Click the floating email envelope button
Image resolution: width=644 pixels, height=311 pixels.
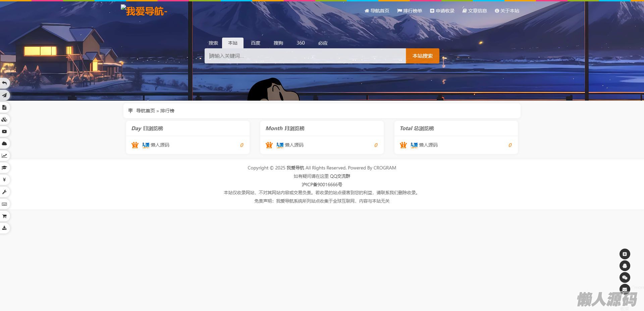(625, 289)
